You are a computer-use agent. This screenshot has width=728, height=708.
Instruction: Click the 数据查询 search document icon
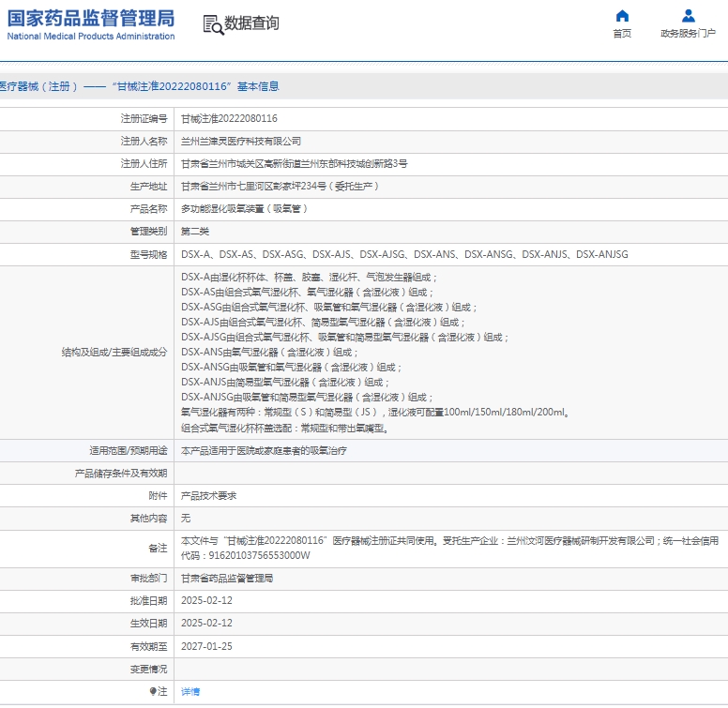[213, 24]
